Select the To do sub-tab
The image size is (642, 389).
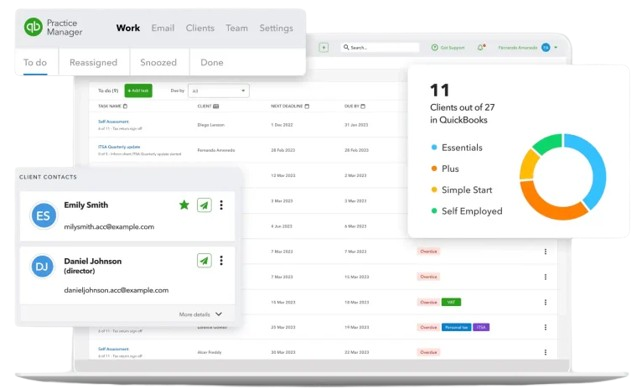pyautogui.click(x=35, y=62)
